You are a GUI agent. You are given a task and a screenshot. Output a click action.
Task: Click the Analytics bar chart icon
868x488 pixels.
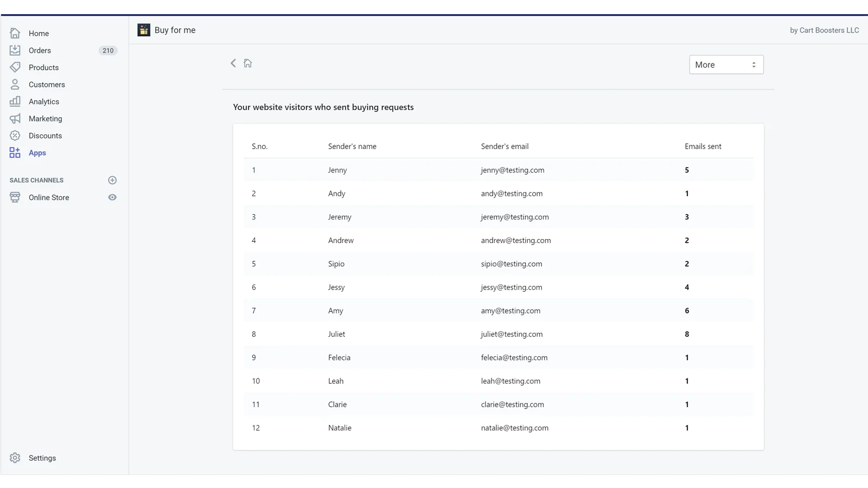(x=15, y=101)
